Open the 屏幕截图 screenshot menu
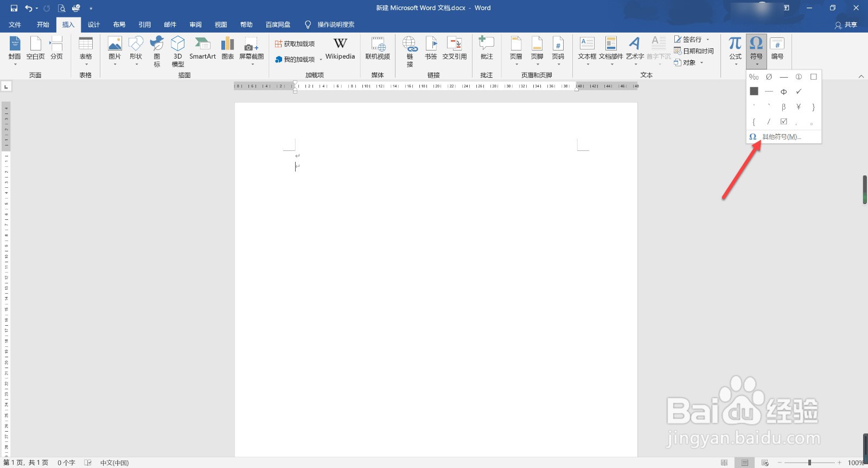Image resolution: width=868 pixels, height=468 pixels. click(252, 50)
